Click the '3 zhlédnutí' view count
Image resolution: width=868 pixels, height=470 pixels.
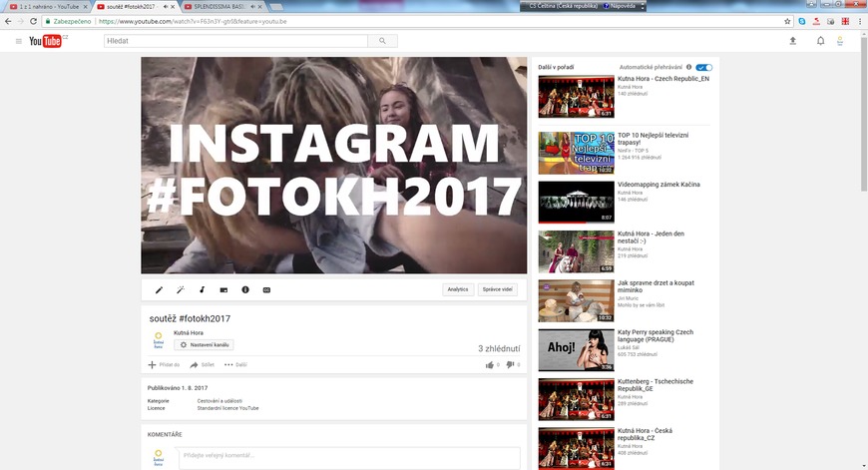coord(499,349)
